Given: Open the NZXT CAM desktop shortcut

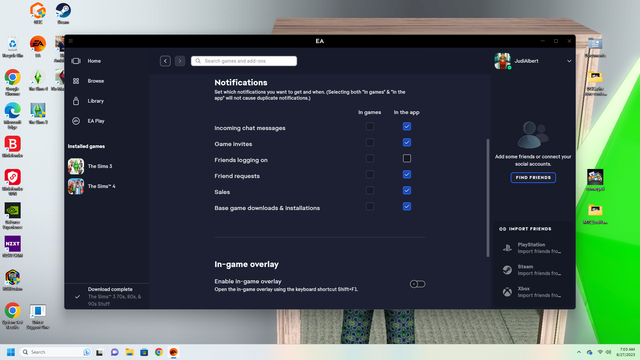Looking at the screenshot, I should (x=12, y=247).
